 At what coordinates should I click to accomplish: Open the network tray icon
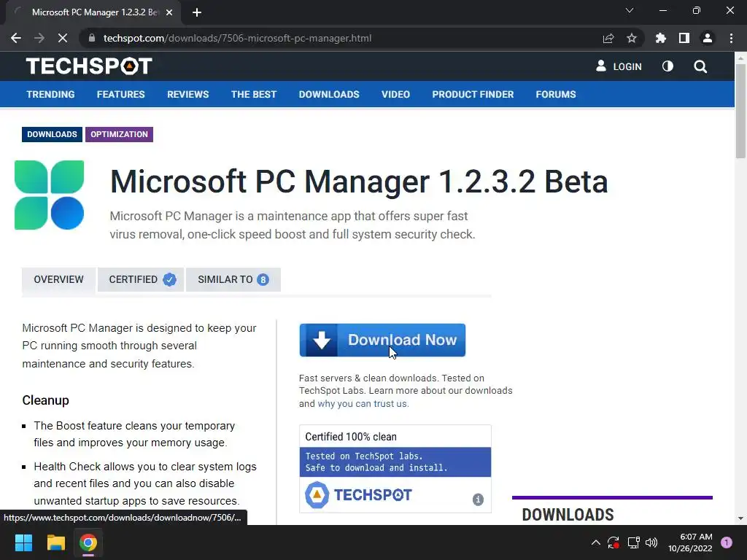coord(633,542)
